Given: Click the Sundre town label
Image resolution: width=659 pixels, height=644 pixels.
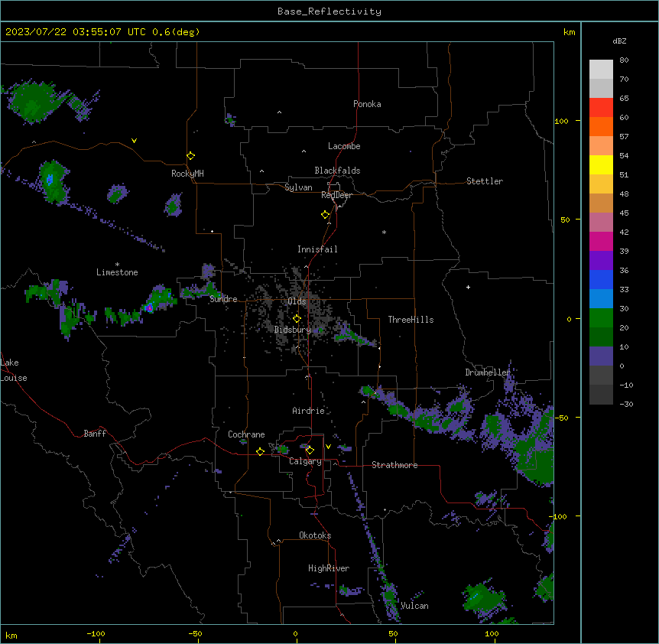Looking at the screenshot, I should pyautogui.click(x=223, y=299).
